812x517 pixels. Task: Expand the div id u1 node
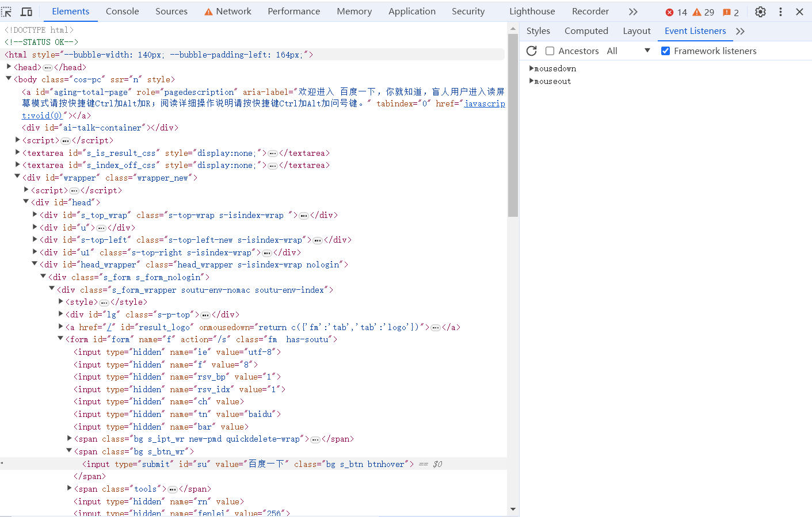tap(35, 252)
